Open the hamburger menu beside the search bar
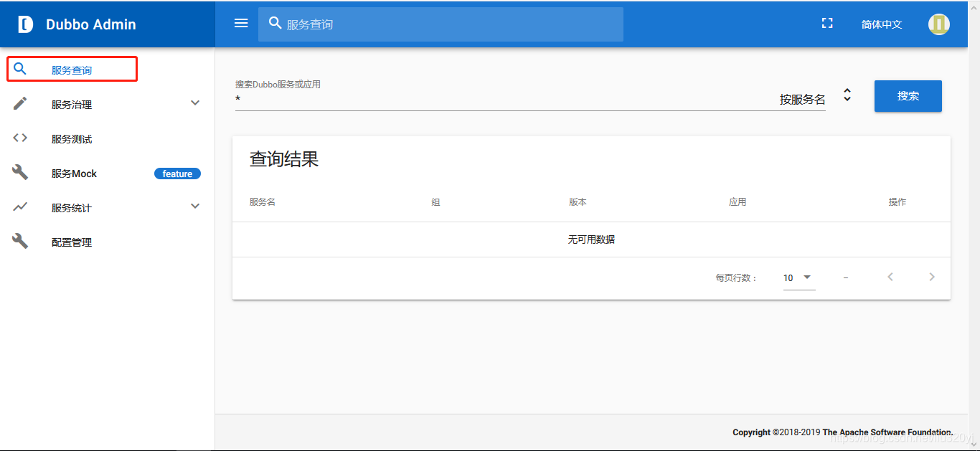The height and width of the screenshot is (451, 980). point(240,22)
